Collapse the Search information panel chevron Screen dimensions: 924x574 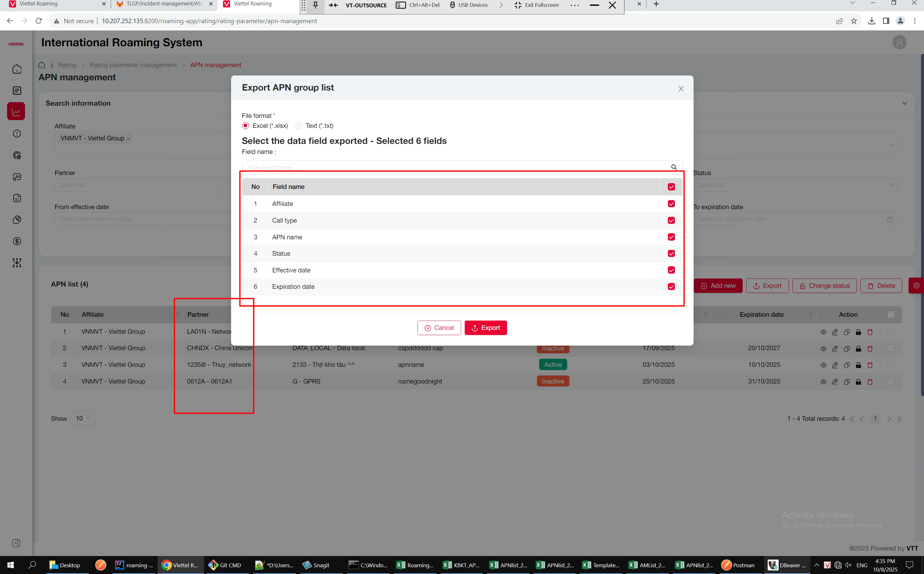(905, 103)
